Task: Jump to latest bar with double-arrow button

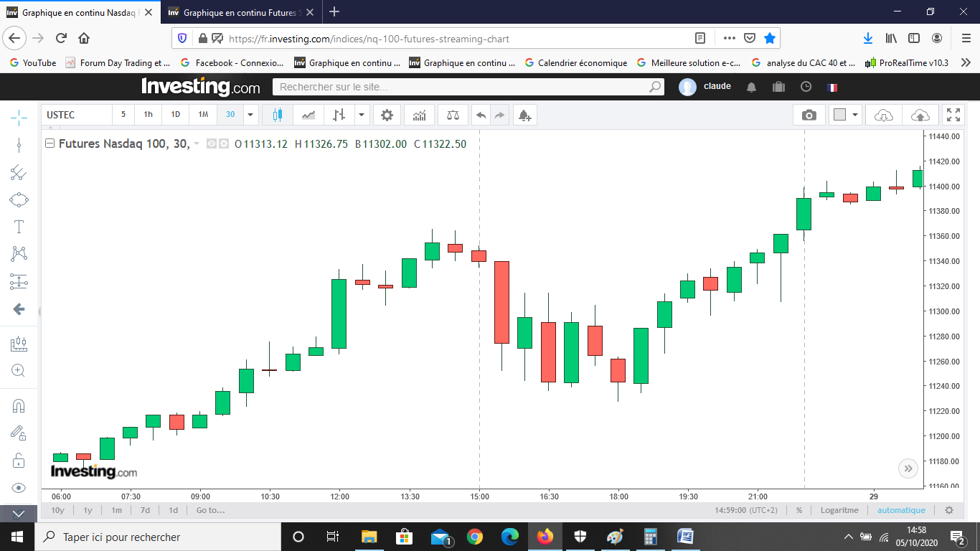Action: (908, 468)
